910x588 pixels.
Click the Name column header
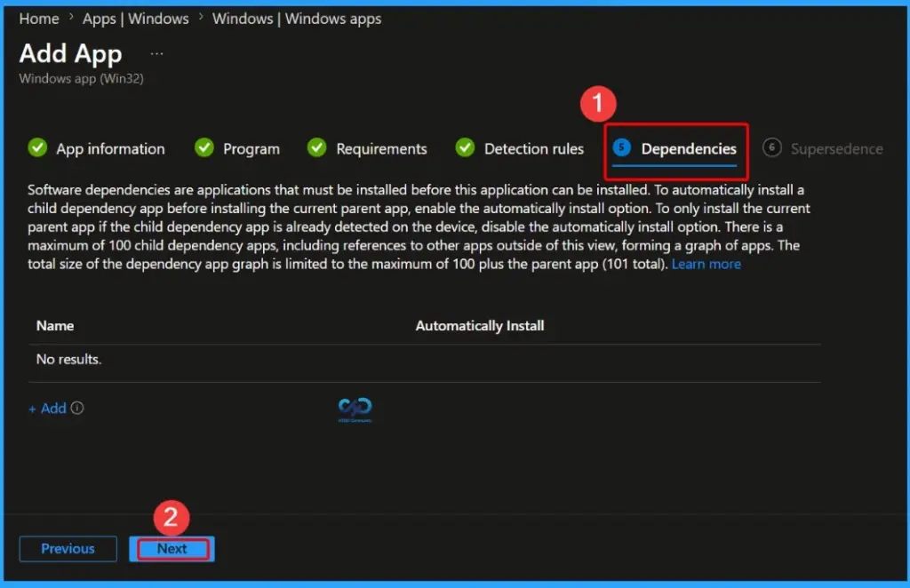(x=55, y=326)
